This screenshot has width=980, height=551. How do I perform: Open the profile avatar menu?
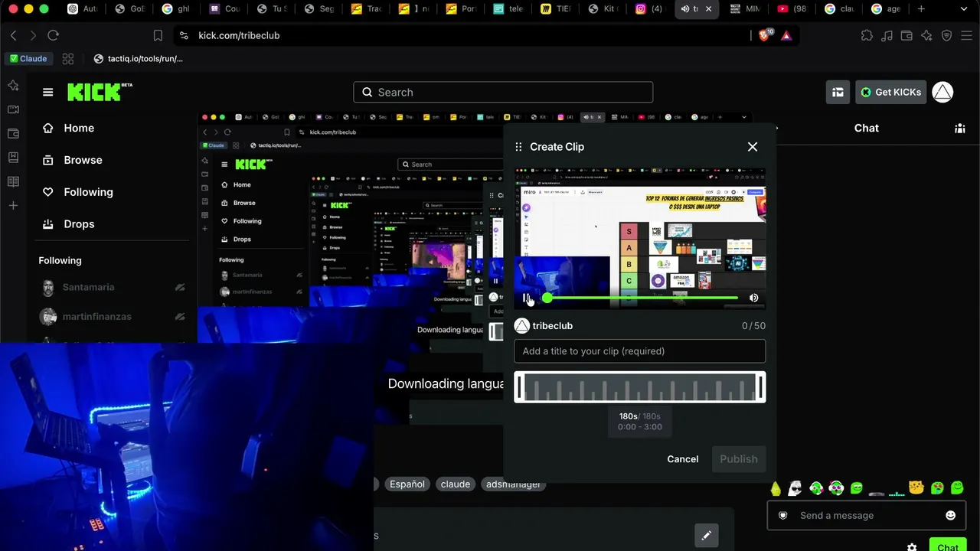tap(942, 92)
